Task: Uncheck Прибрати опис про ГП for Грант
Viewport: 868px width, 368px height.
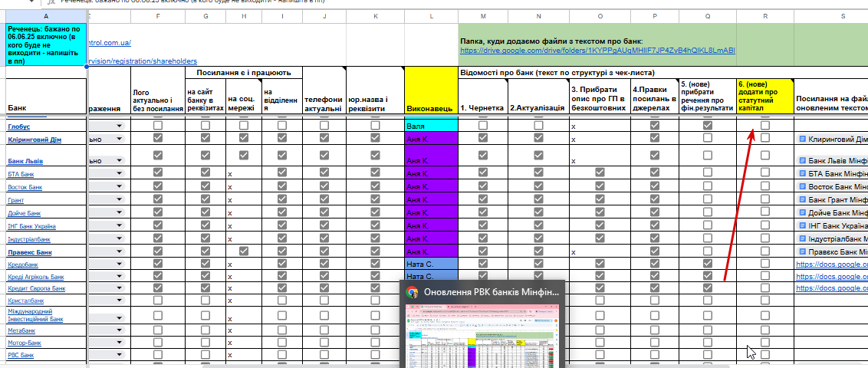Action: tap(600, 199)
